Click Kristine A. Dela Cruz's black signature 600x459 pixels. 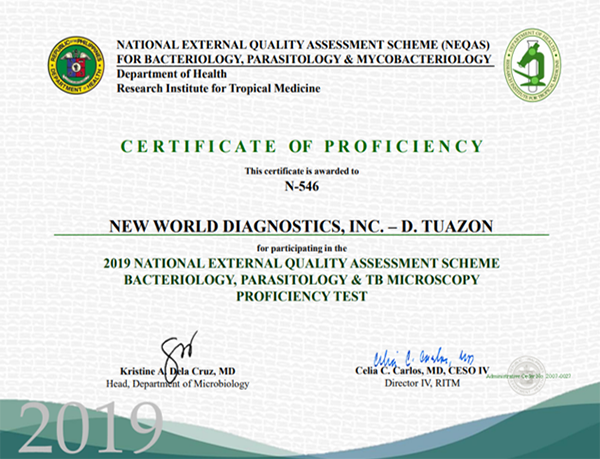tap(179, 356)
